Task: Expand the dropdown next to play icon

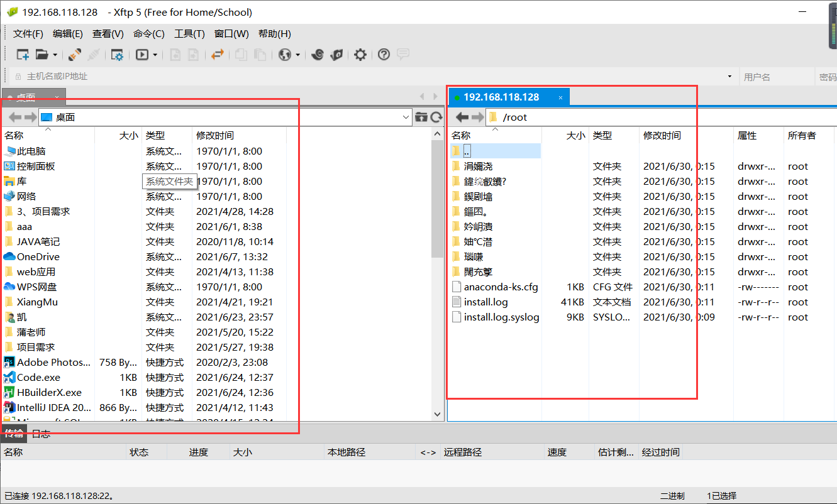Action: 155,55
